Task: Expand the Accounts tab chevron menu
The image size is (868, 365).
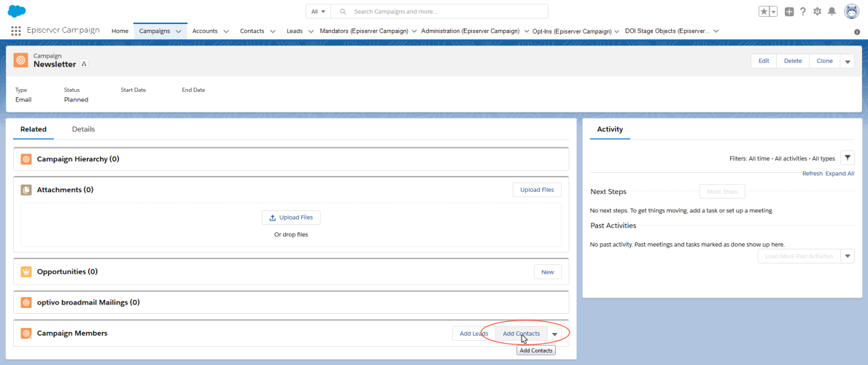Action: click(226, 31)
